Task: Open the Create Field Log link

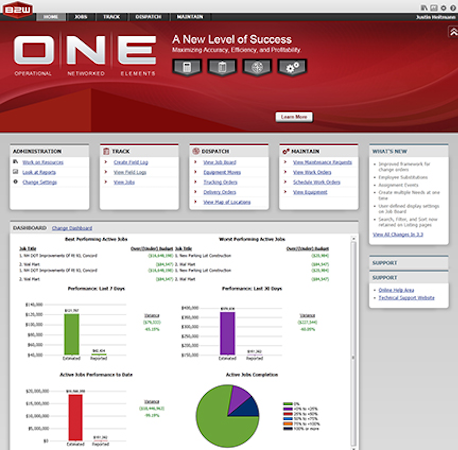Action: [x=131, y=162]
